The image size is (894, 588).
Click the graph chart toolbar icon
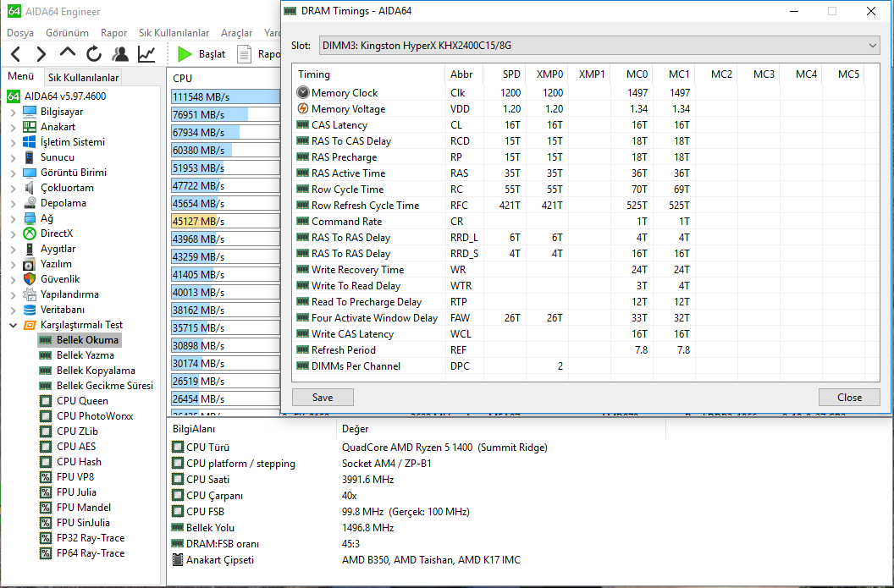click(146, 54)
